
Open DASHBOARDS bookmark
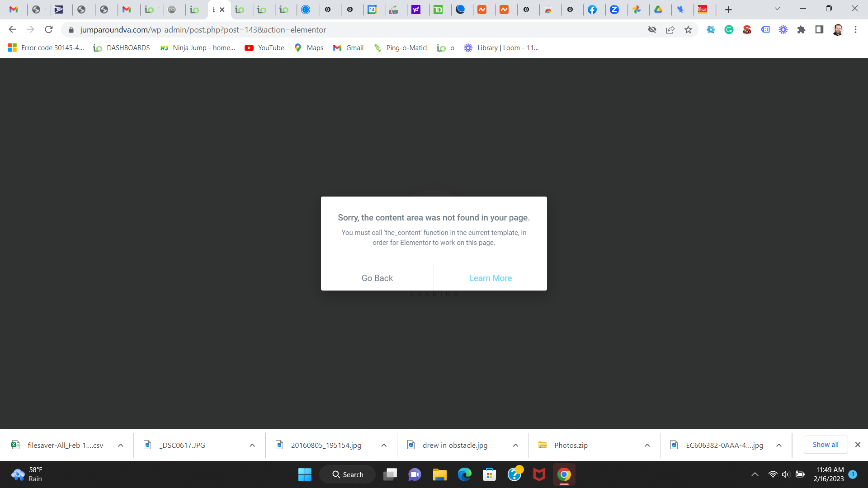(122, 48)
